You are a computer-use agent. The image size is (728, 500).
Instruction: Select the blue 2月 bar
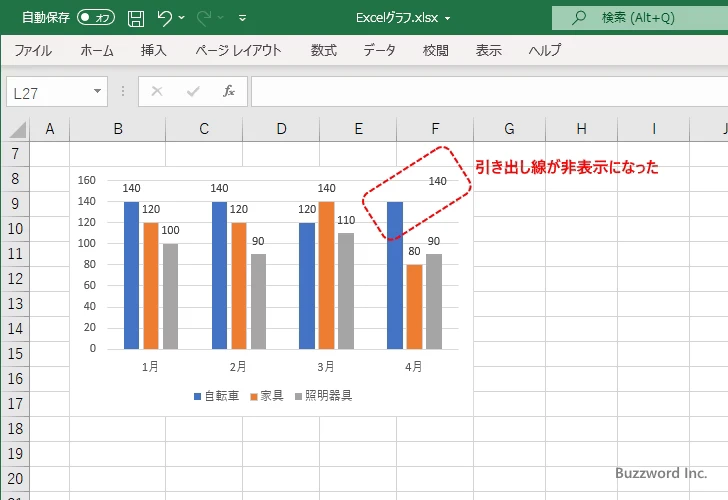coord(219,275)
